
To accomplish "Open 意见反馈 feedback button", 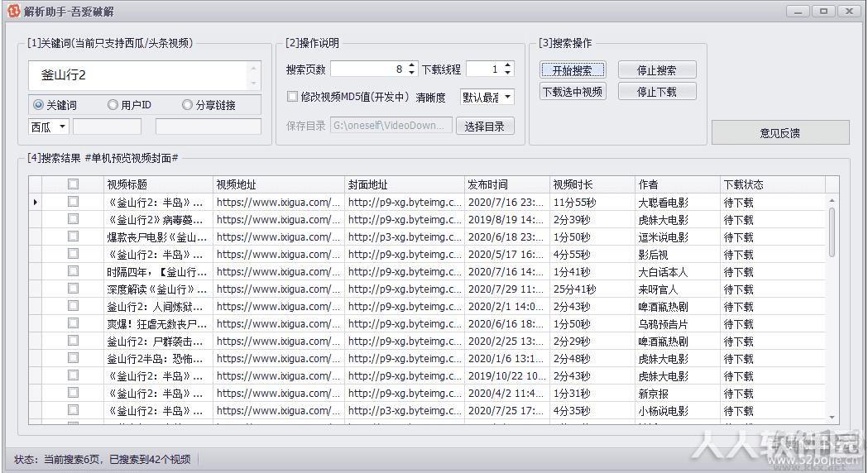I will click(780, 133).
